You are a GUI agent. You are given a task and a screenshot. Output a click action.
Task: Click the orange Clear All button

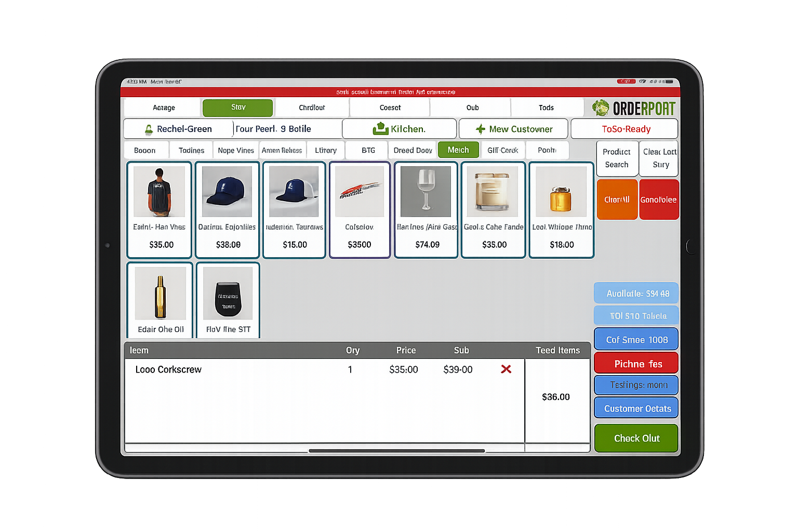(x=617, y=199)
